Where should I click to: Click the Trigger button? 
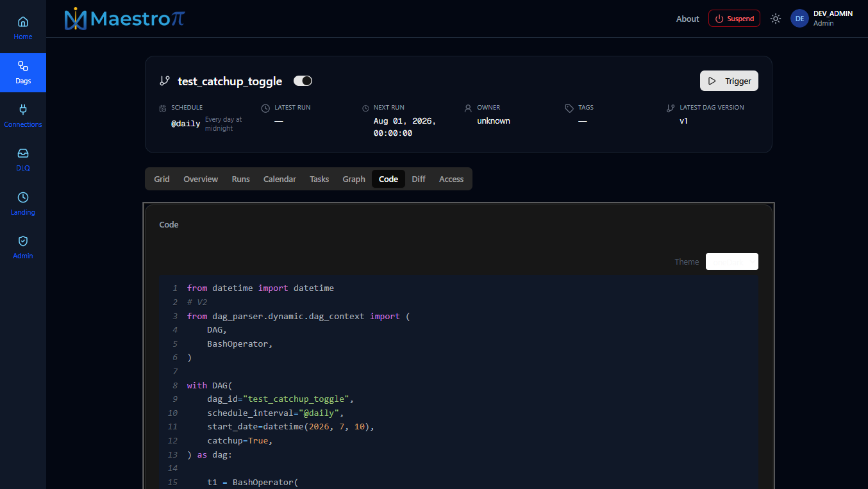[x=729, y=81]
